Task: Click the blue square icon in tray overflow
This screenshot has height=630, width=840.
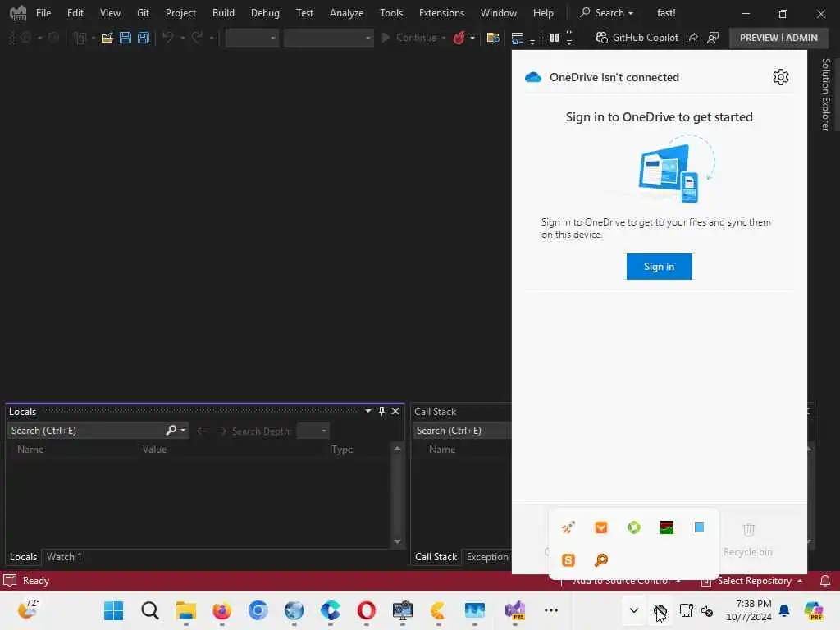Action: tap(699, 527)
